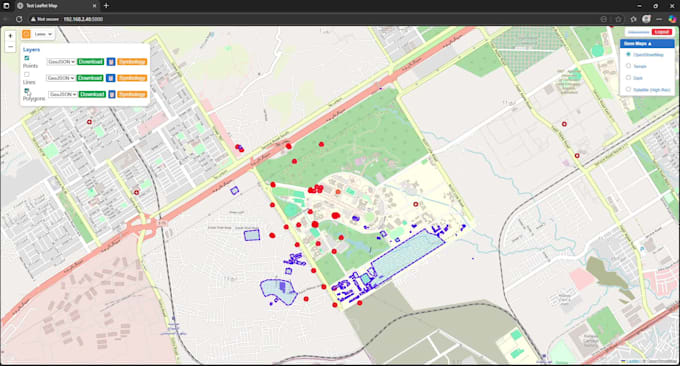Click the Not secure site warning
The image size is (680, 366).
pyautogui.click(x=45, y=19)
